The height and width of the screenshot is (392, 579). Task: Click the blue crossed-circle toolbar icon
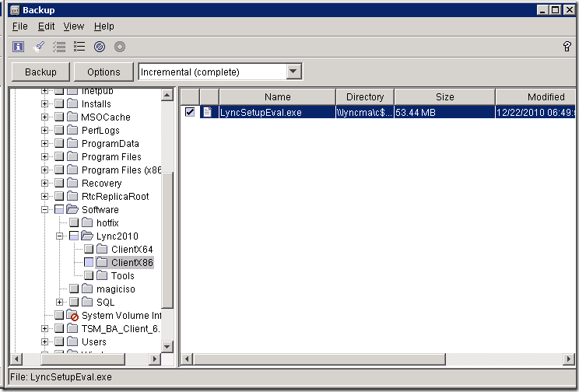(x=100, y=47)
